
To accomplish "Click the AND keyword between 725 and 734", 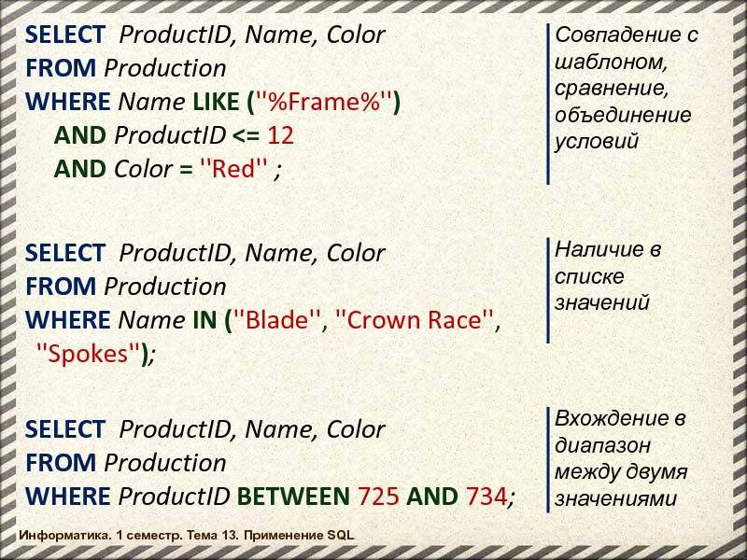I will [x=432, y=497].
